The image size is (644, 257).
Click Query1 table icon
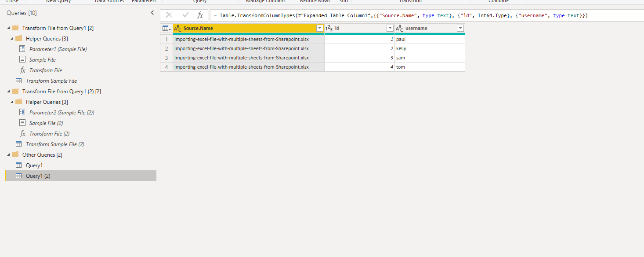pos(19,165)
